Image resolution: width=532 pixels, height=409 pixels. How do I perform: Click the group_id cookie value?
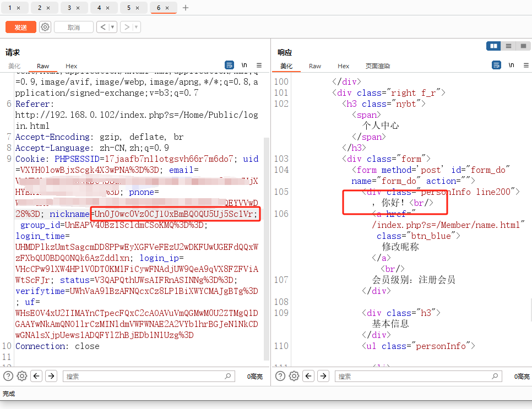click(134, 225)
